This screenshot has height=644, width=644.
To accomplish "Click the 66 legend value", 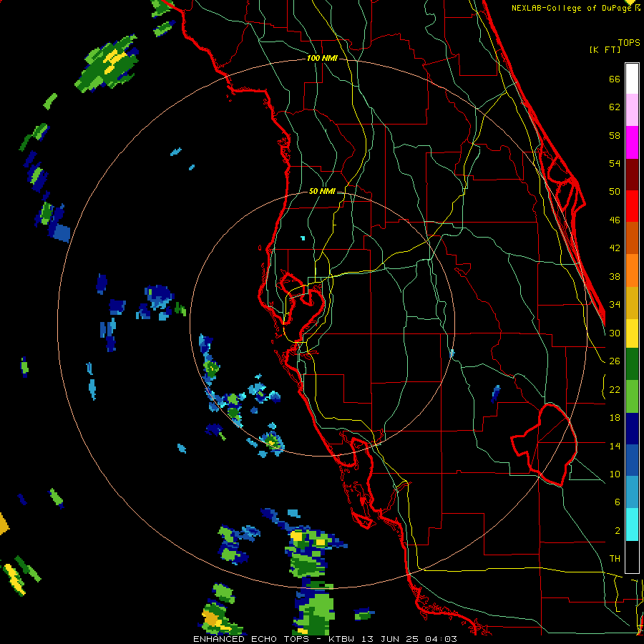I will click(615, 79).
